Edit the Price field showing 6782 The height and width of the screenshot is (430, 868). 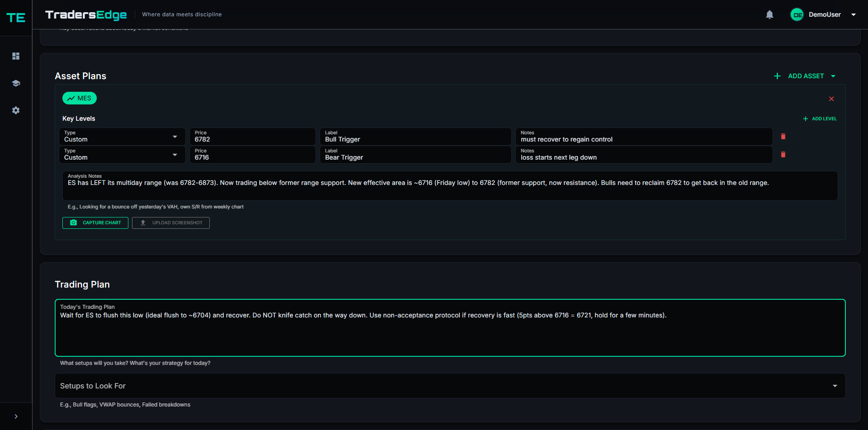tap(252, 137)
